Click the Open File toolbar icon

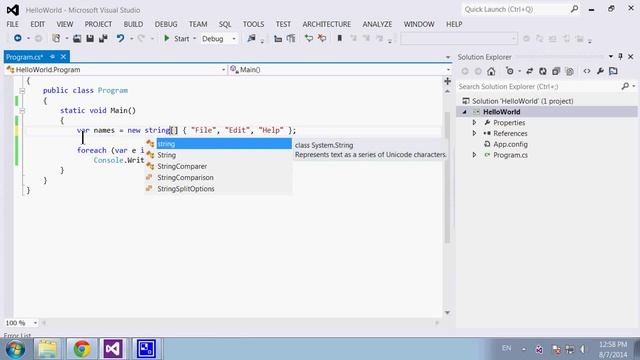[x=77, y=38]
